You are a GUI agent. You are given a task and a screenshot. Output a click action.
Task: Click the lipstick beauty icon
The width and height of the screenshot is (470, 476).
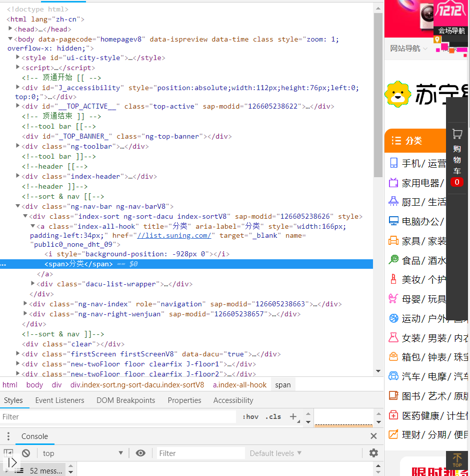tap(393, 279)
